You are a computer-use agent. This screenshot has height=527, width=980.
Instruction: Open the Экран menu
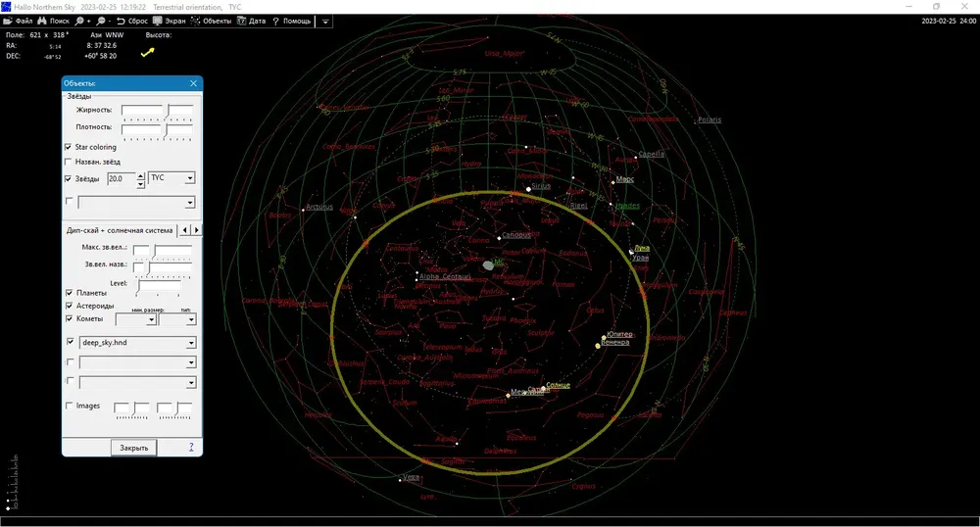170,21
